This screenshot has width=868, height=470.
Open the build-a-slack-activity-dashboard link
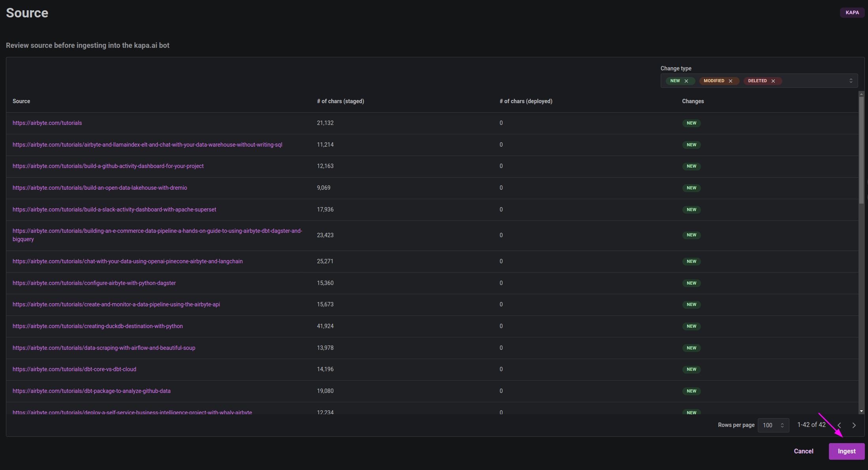click(x=115, y=210)
